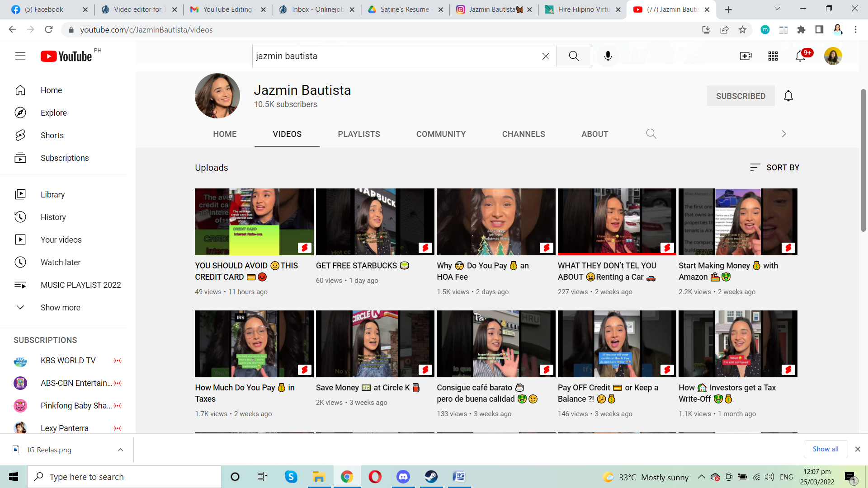Bookmark this page with the star icon
This screenshot has width=868, height=488.
click(x=742, y=30)
